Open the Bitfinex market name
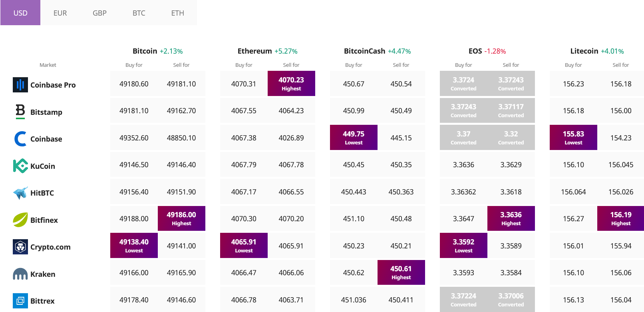The width and height of the screenshot is (644, 312). coord(44,220)
